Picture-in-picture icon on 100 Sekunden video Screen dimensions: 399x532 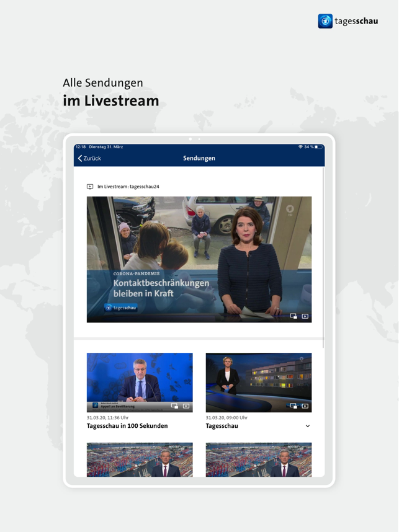point(174,406)
